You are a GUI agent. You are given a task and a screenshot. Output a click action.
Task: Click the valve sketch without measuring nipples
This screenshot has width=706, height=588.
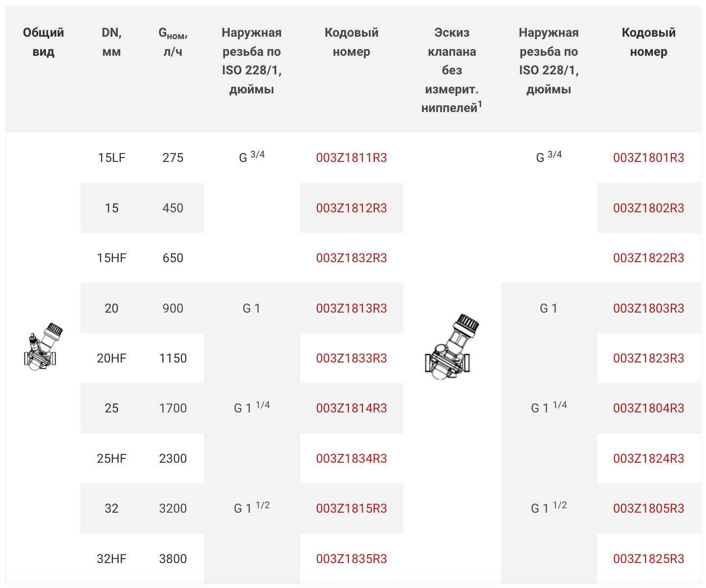coord(451,347)
